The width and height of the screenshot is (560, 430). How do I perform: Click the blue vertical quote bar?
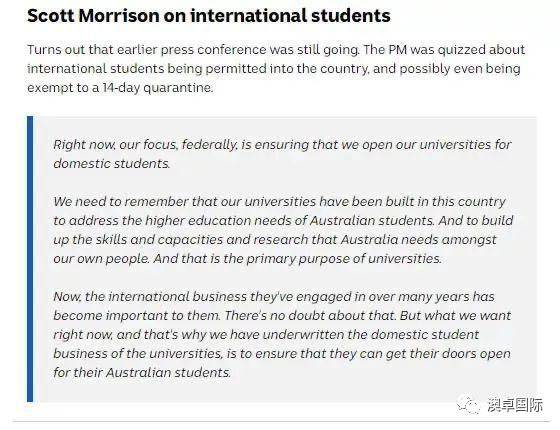click(x=30, y=259)
